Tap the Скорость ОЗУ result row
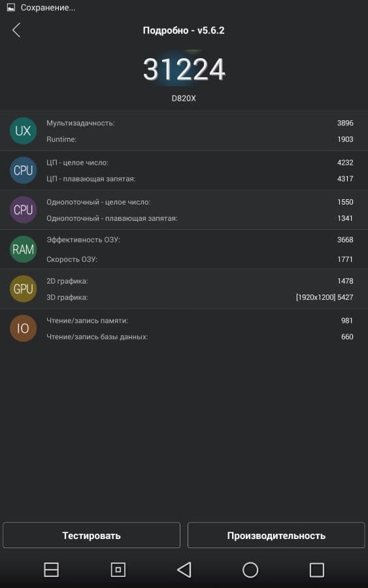Viewport: 368px width, 588px height. click(x=199, y=259)
